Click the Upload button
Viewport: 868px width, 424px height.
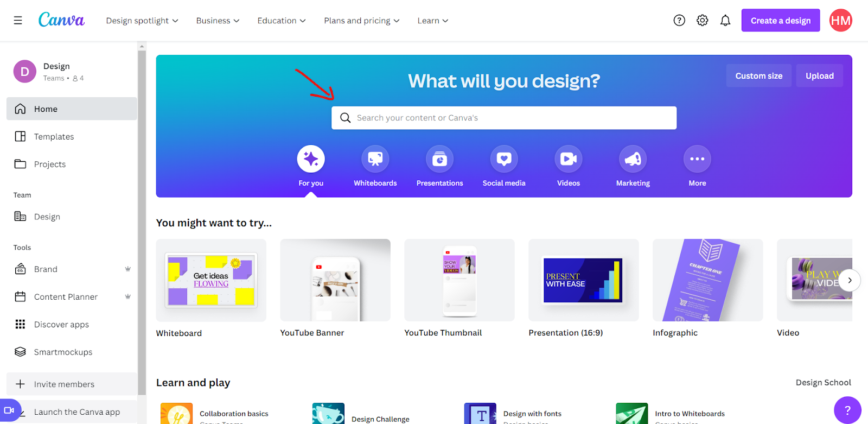820,75
